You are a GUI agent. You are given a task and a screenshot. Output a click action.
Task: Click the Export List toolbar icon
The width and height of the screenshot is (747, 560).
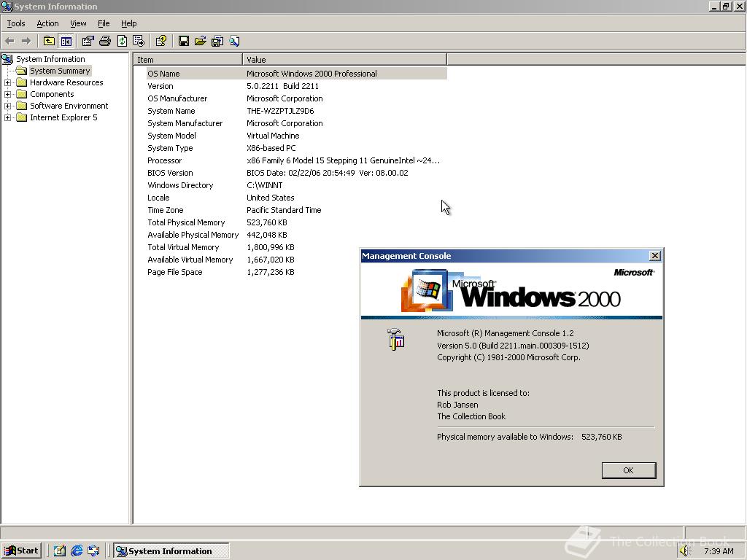(x=139, y=42)
